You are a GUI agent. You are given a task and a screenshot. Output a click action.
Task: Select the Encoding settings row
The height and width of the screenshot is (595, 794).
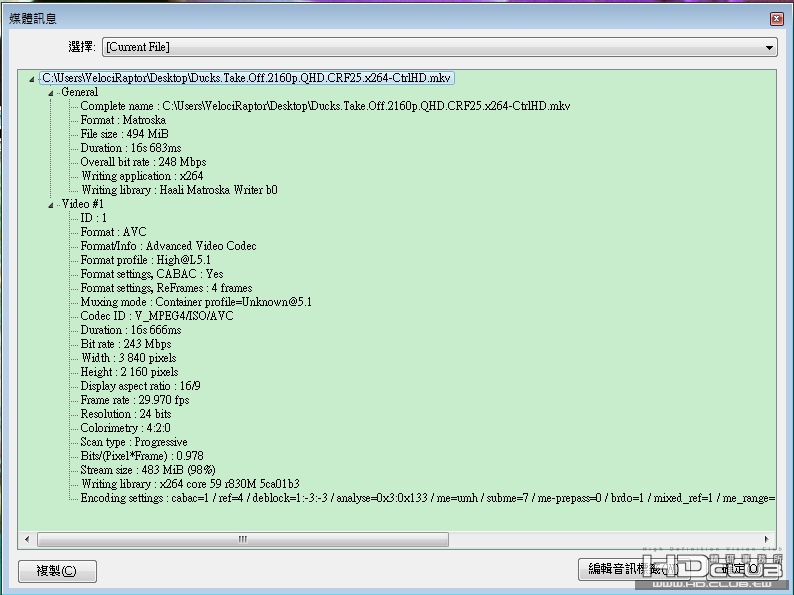click(427, 498)
